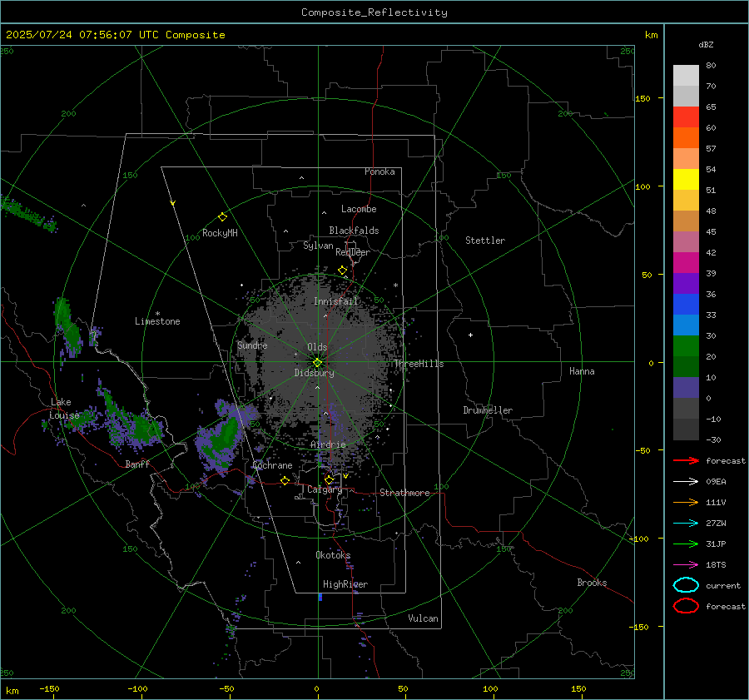749x700 pixels.
Task: Select the Strathmore label
Action: click(x=404, y=493)
